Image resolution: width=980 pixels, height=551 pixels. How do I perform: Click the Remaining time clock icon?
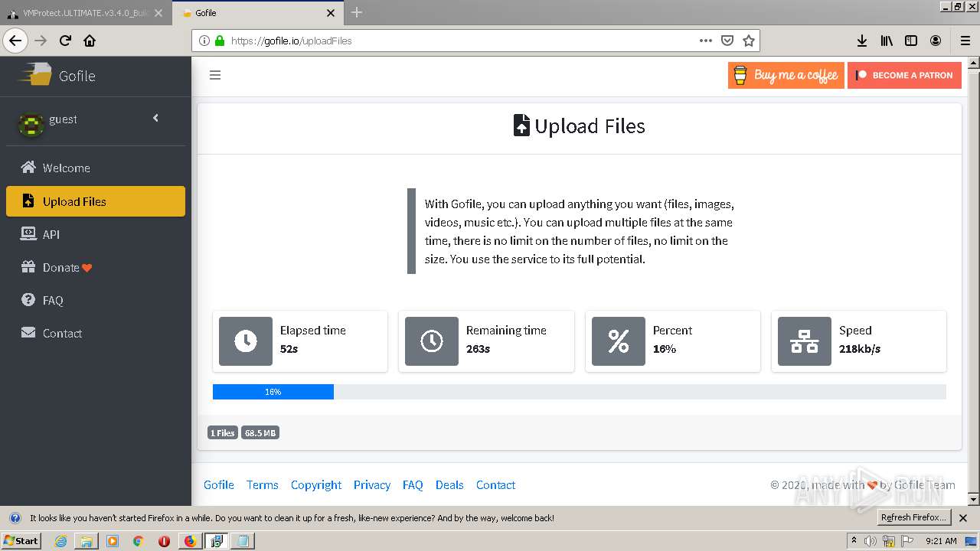pyautogui.click(x=432, y=341)
